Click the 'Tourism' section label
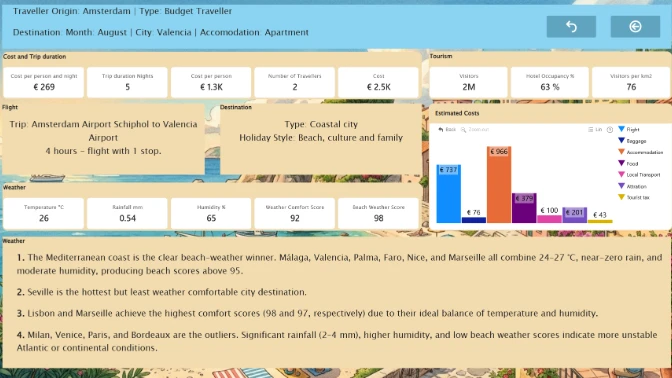672x378 pixels. (441, 56)
